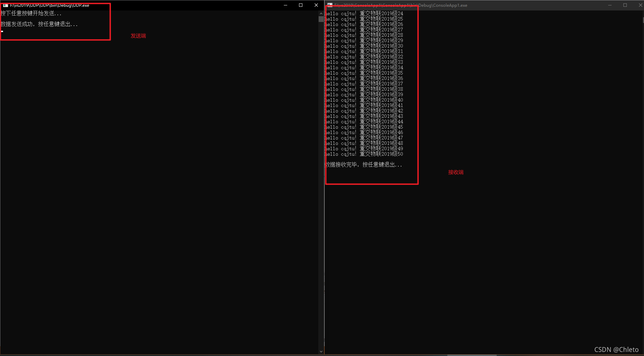Minimize the ConsoleApp1.exe console window

click(x=610, y=5)
